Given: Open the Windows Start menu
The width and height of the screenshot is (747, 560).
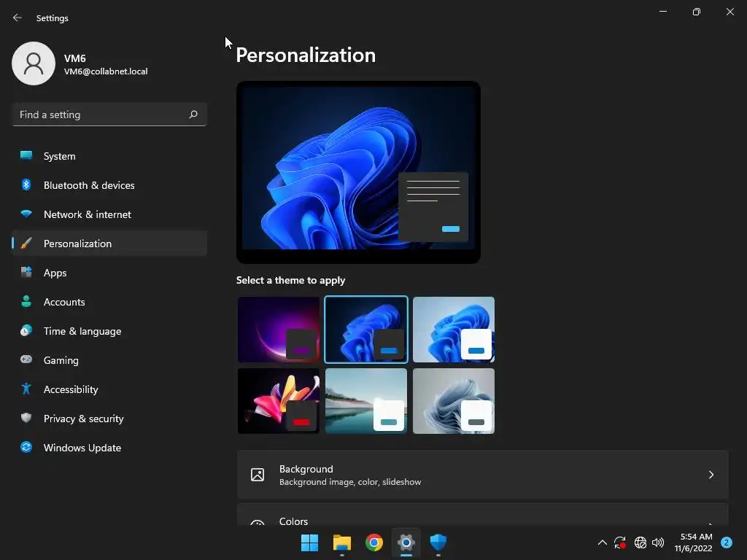Looking at the screenshot, I should click(309, 542).
